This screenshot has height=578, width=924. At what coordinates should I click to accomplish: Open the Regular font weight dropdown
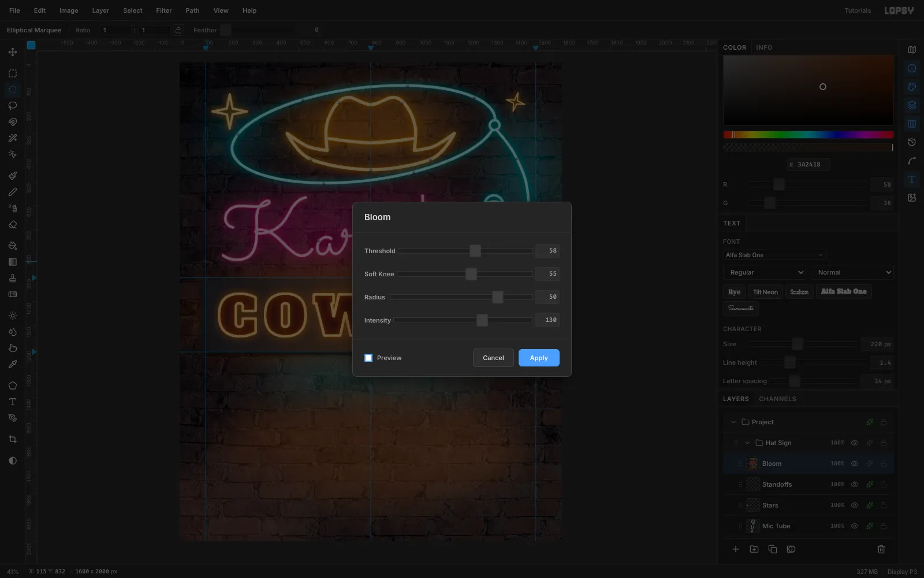point(765,272)
